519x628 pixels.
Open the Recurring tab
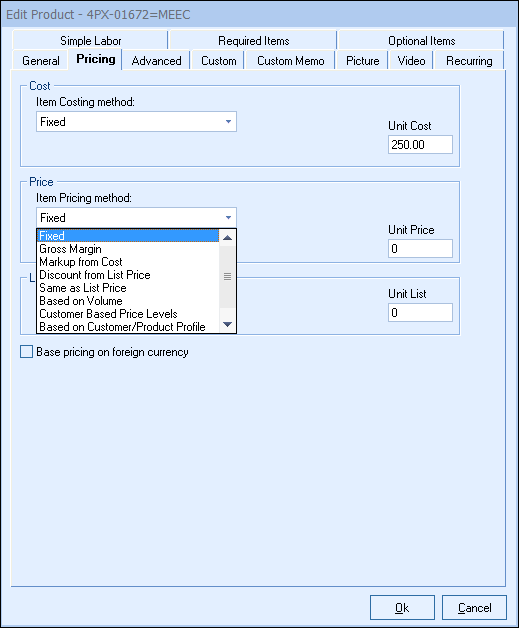click(x=469, y=61)
